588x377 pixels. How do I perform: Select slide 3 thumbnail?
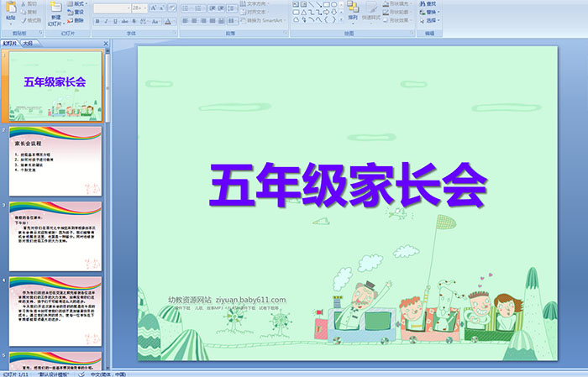pyautogui.click(x=55, y=237)
